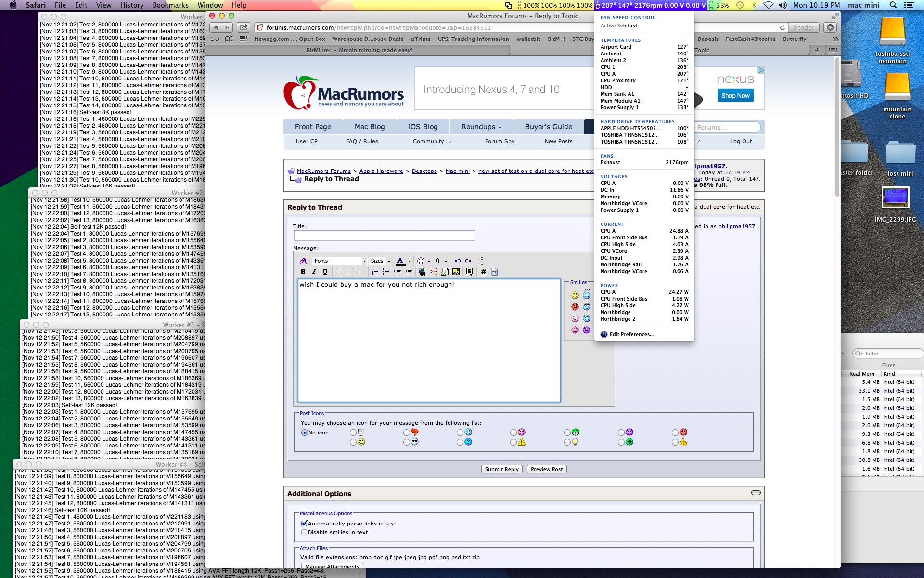The width and height of the screenshot is (924, 578).
Task: Select the light bulb post icon radio
Action: (567, 442)
